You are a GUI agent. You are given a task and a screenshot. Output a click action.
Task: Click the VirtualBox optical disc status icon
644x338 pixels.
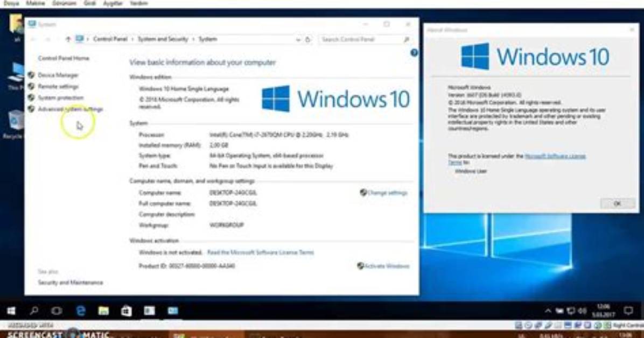click(x=529, y=326)
